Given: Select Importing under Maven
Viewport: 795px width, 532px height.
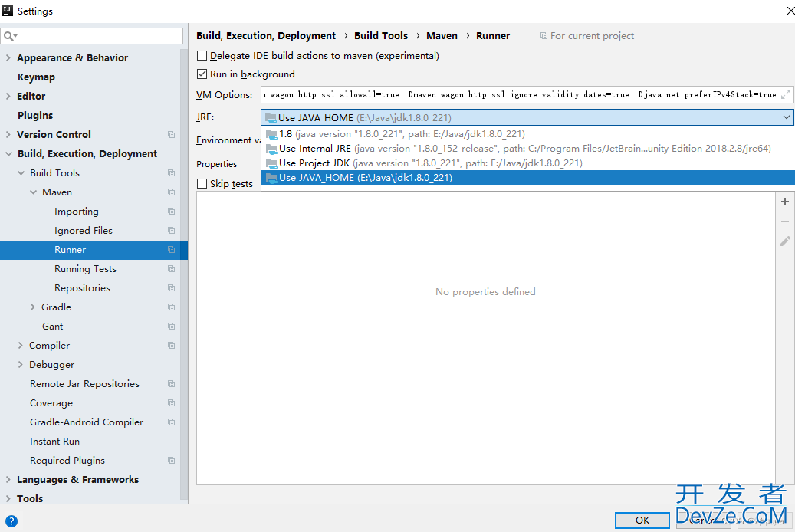Looking at the screenshot, I should click(77, 212).
